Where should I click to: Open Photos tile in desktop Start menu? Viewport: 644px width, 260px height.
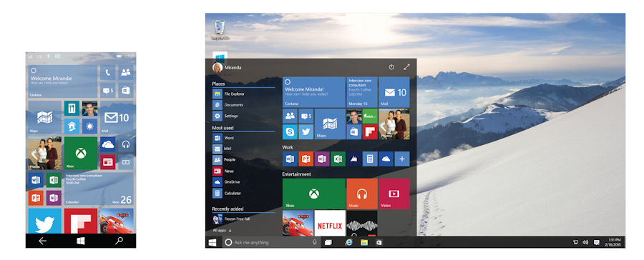pos(394,124)
